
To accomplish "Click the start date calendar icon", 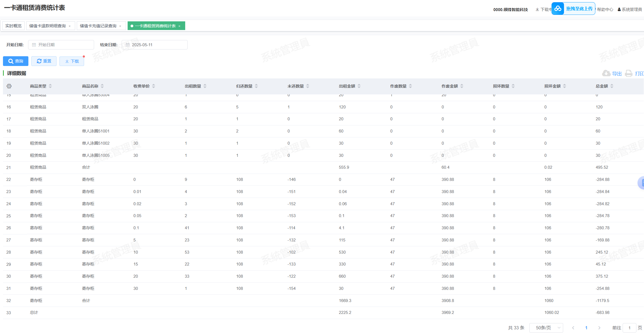I will pyautogui.click(x=34, y=45).
